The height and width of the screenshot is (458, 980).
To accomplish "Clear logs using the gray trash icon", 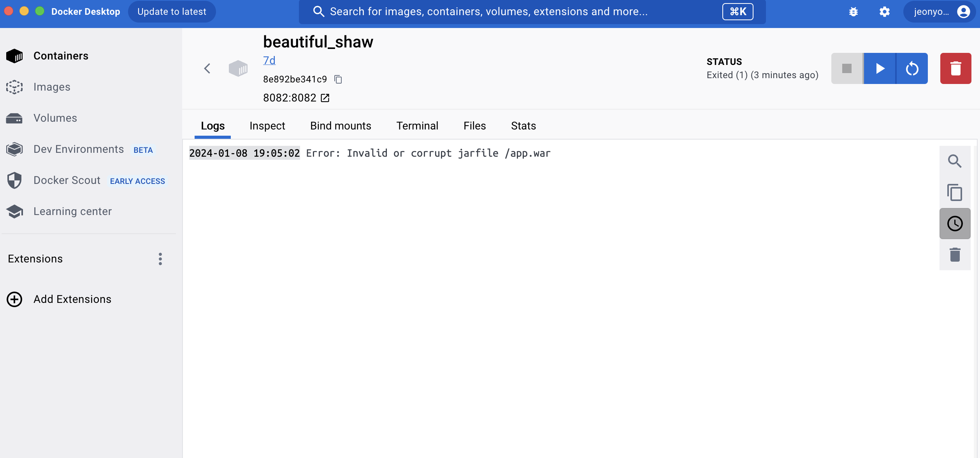I will [955, 255].
